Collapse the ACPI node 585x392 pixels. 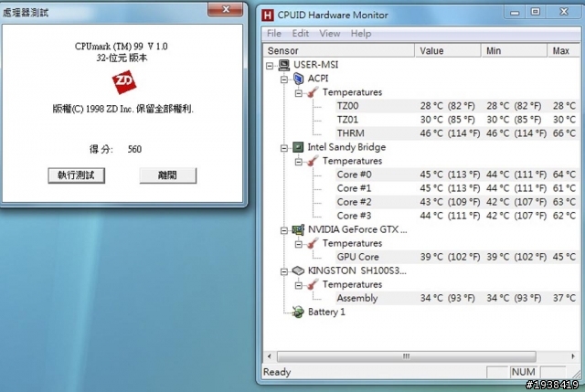coord(284,79)
